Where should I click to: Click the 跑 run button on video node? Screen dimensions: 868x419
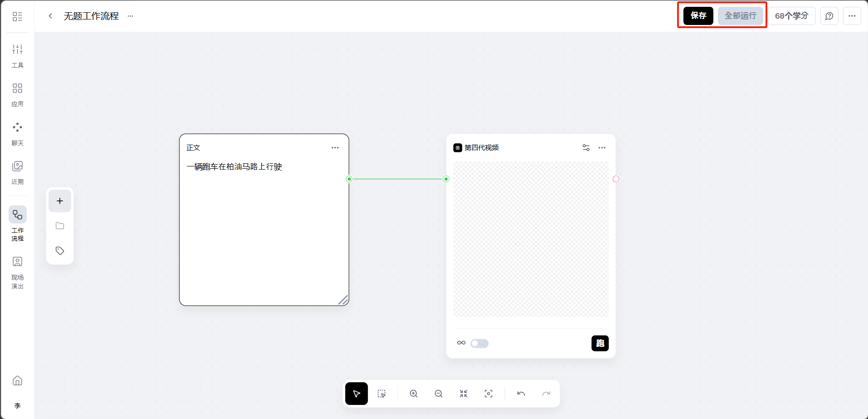(x=600, y=343)
